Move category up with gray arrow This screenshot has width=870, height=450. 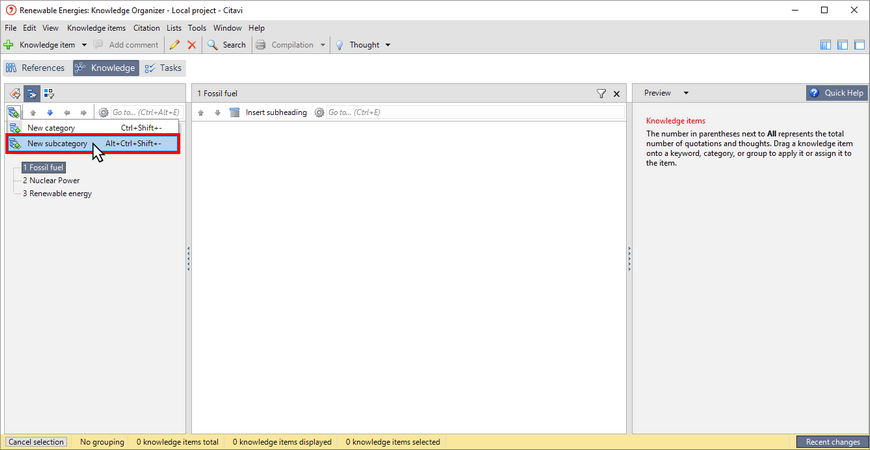[x=33, y=113]
